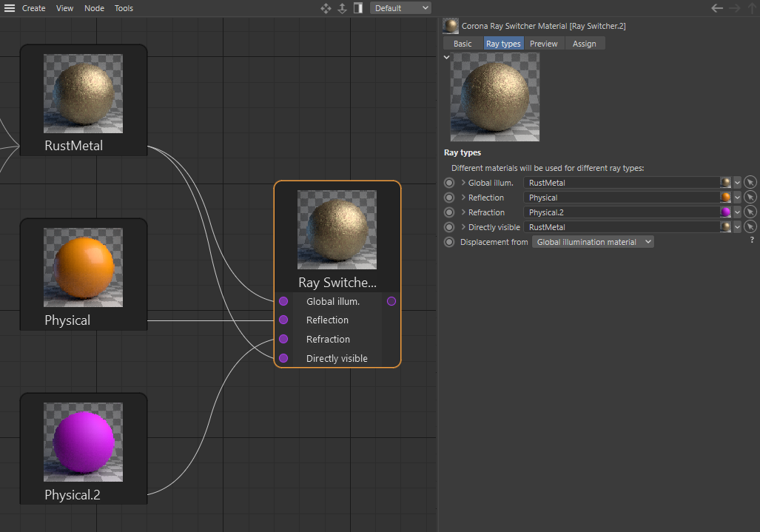Toggle the Directly visible animation dot
This screenshot has height=532, width=760.
pyautogui.click(x=449, y=227)
